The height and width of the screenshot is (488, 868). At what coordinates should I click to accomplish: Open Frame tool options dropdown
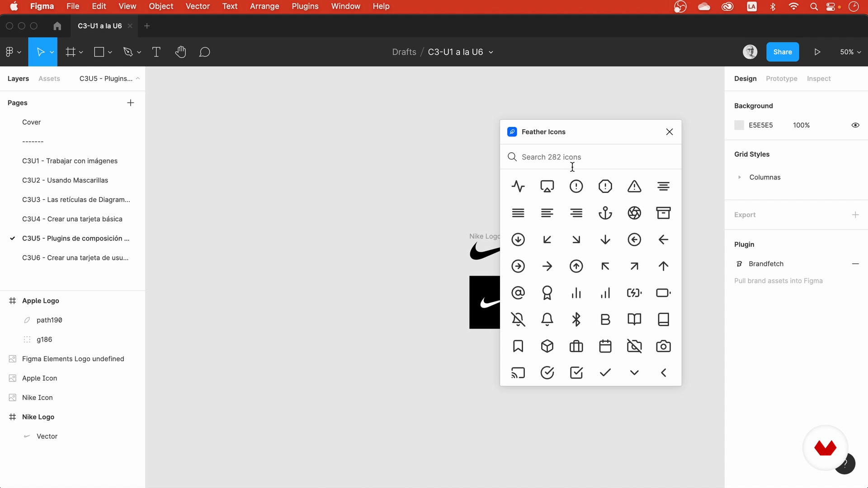81,52
